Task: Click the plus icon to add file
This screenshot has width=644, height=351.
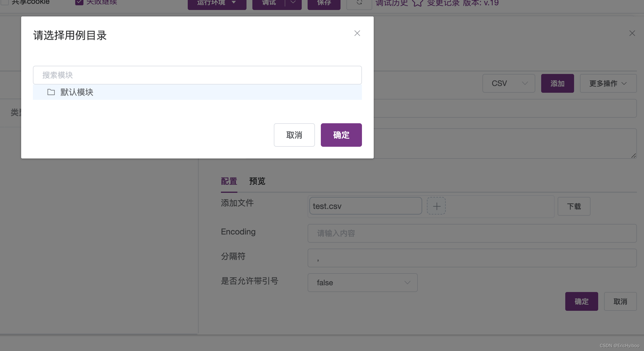Action: (x=436, y=206)
